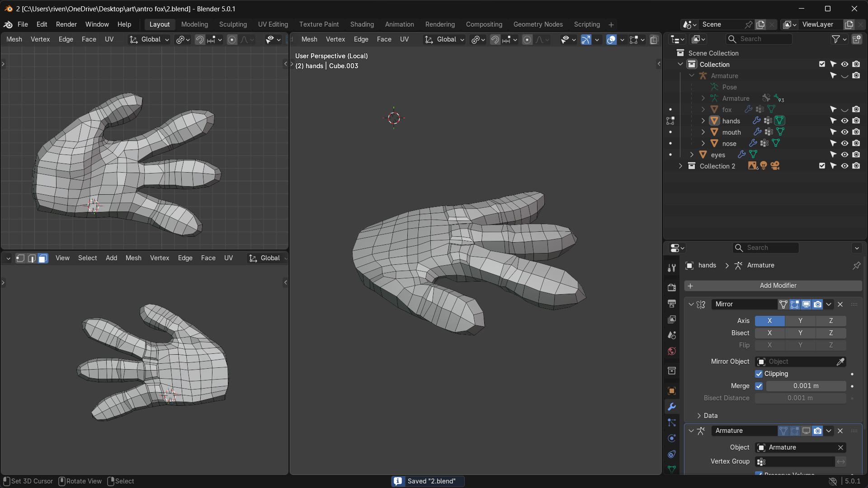The image size is (868, 488).
Task: Expand Collection 2 in the outliner
Action: coord(680,166)
